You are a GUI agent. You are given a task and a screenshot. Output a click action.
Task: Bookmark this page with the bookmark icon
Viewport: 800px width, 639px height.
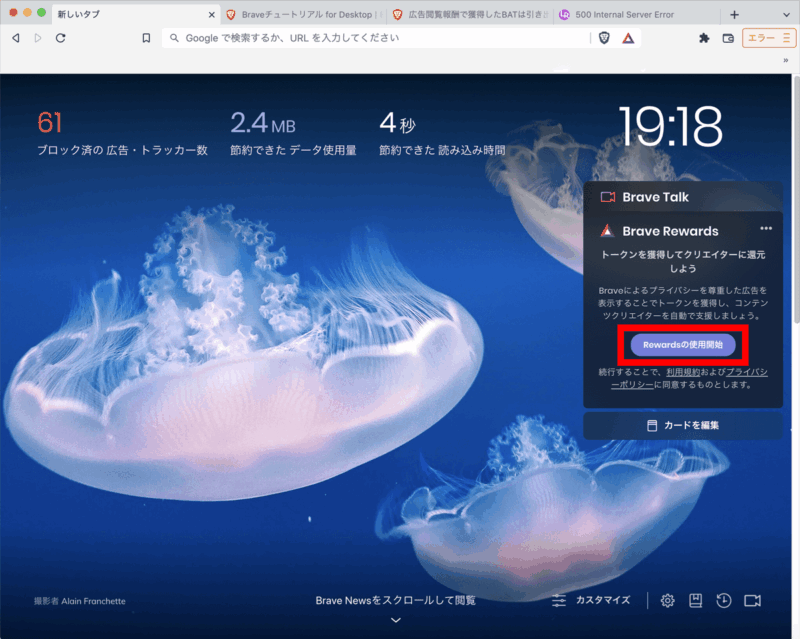pos(146,38)
